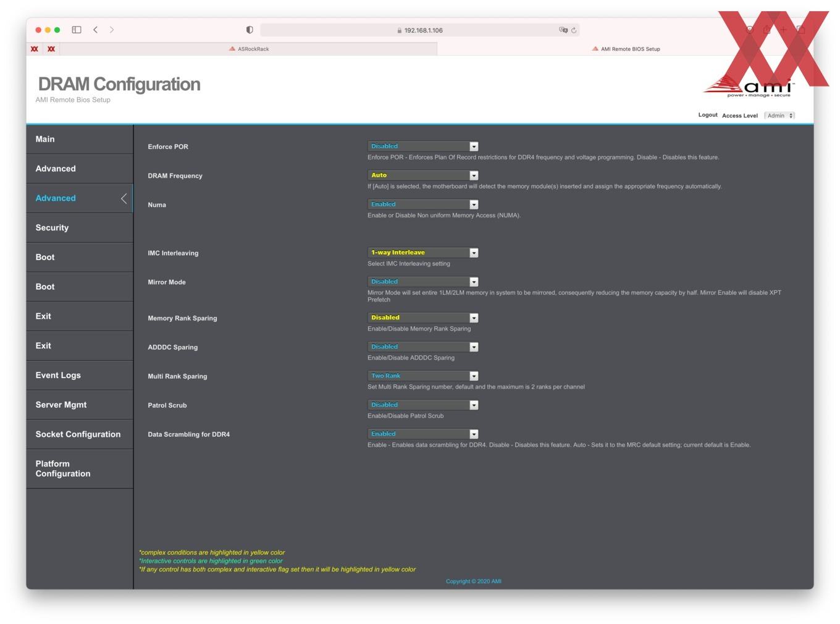Open the privacy report shield icon

[x=250, y=30]
